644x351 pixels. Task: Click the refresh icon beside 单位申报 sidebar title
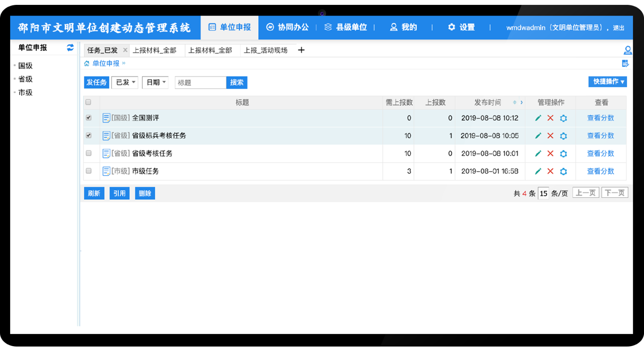pos(70,48)
